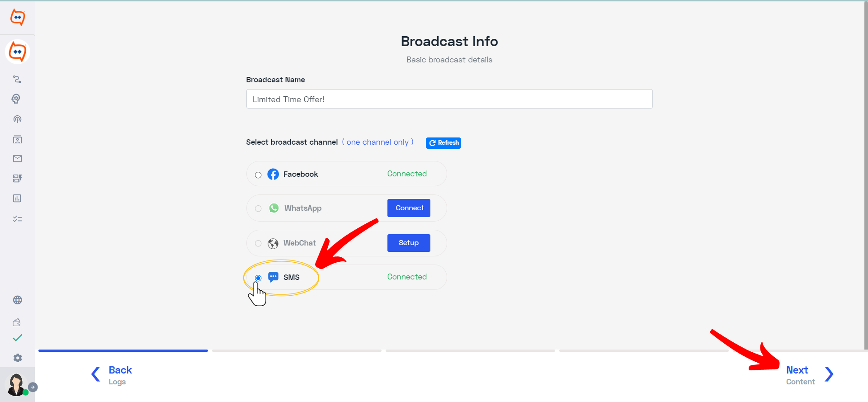868x402 pixels.
Task: Click the green checkmark sidebar icon
Action: pos(17,338)
